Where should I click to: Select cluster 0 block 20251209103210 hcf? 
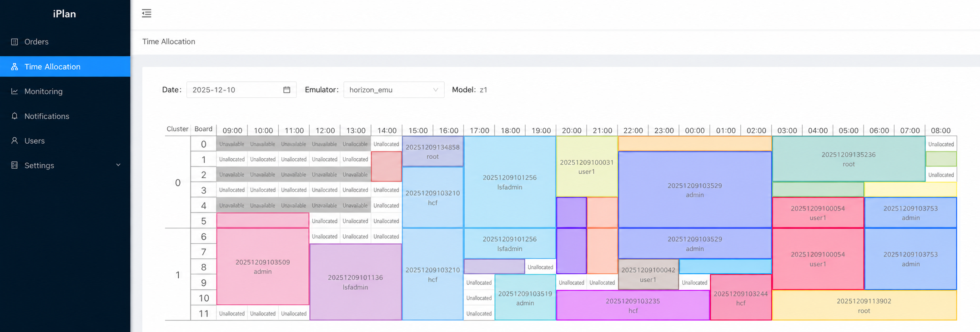433,197
